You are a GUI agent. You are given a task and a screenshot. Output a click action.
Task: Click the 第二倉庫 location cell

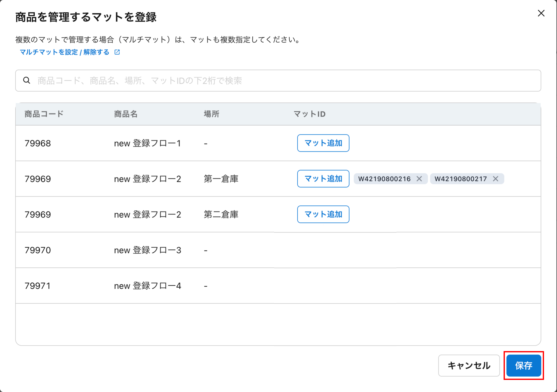click(x=221, y=214)
